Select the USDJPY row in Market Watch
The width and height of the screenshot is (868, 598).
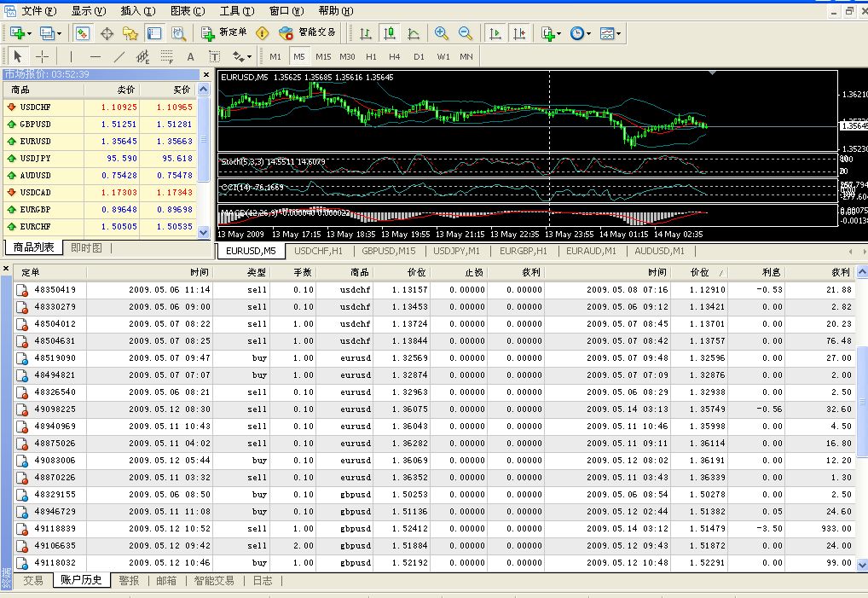(100, 159)
